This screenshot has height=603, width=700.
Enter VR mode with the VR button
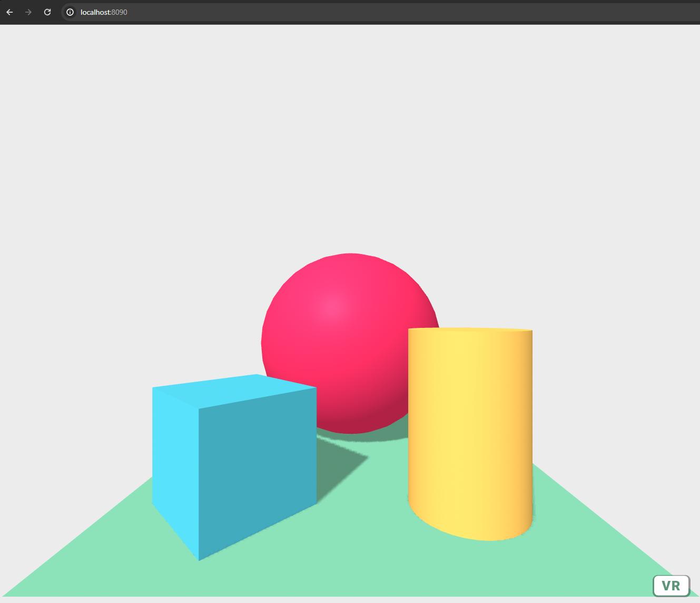[x=671, y=586]
